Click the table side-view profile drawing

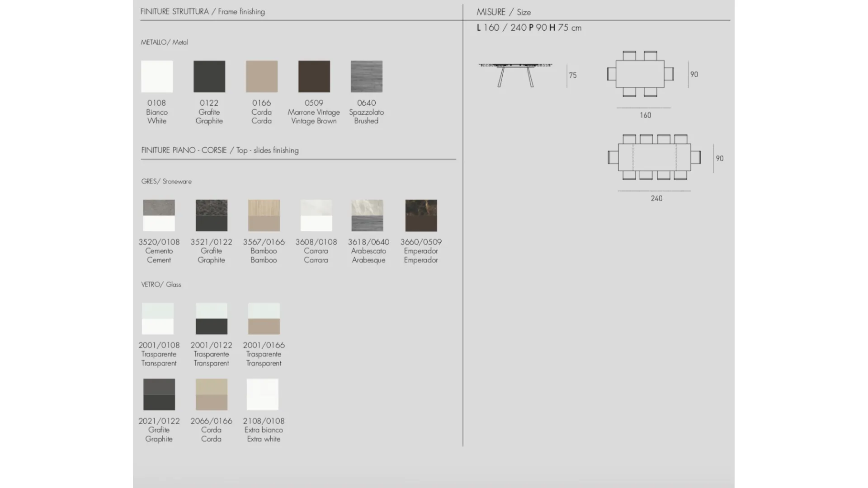pyautogui.click(x=515, y=75)
